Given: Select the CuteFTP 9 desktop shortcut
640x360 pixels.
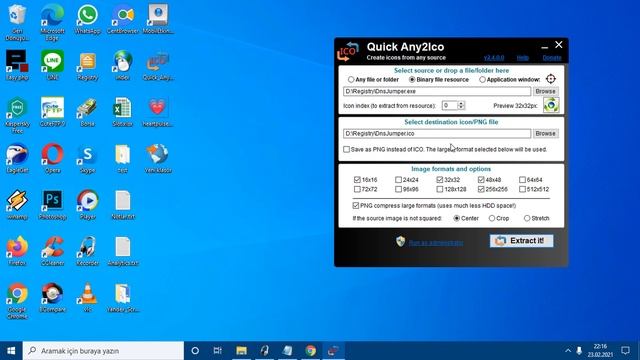Looking at the screenshot, I should (x=52, y=112).
